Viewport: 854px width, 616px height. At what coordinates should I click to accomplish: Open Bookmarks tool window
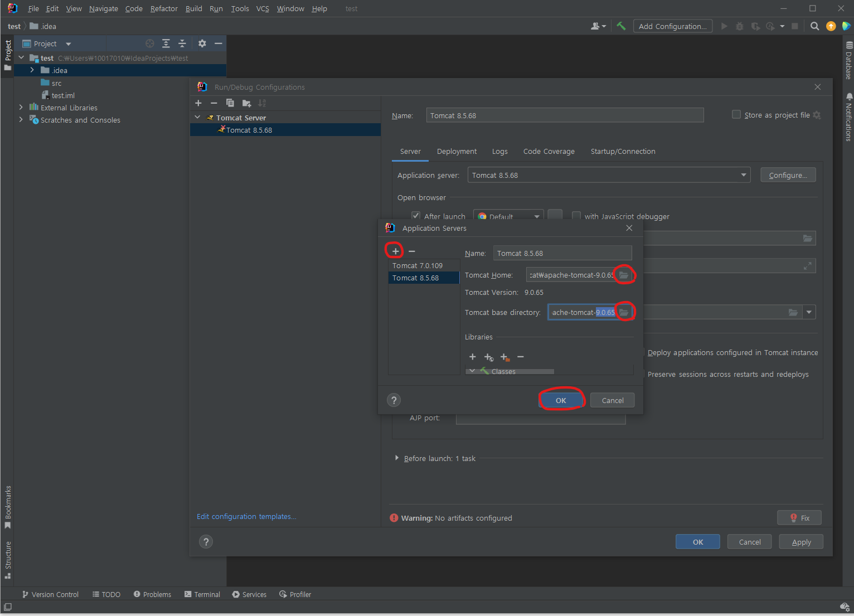coord(8,507)
